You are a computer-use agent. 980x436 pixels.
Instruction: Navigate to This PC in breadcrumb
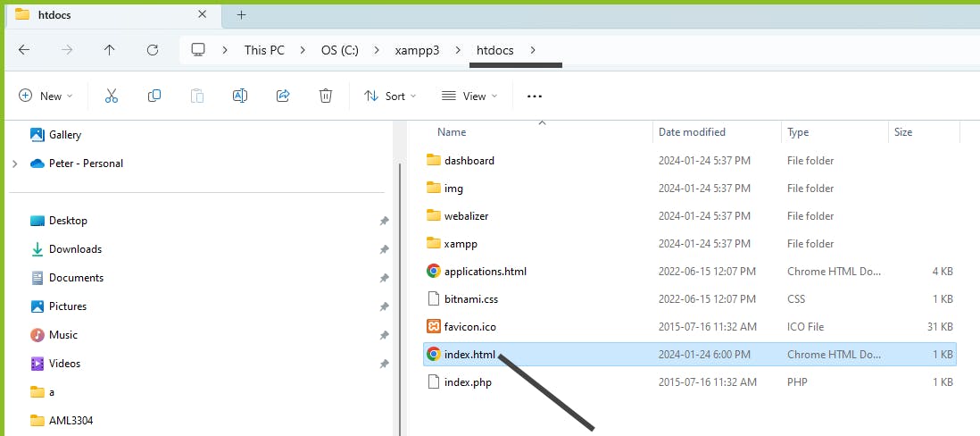point(264,50)
